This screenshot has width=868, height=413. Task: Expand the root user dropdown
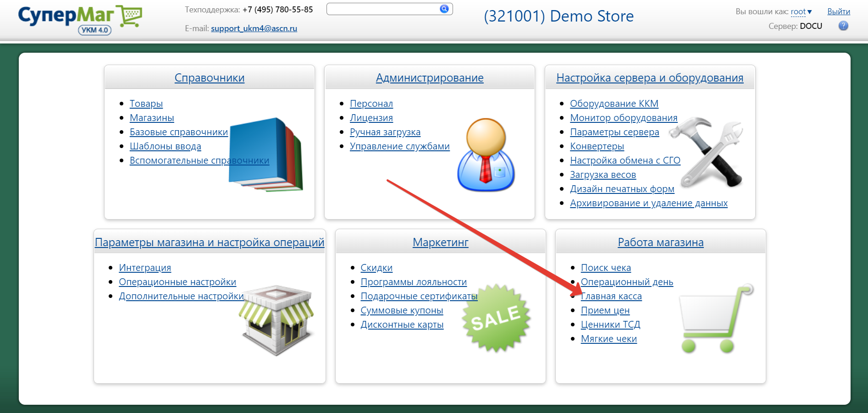[x=801, y=11]
